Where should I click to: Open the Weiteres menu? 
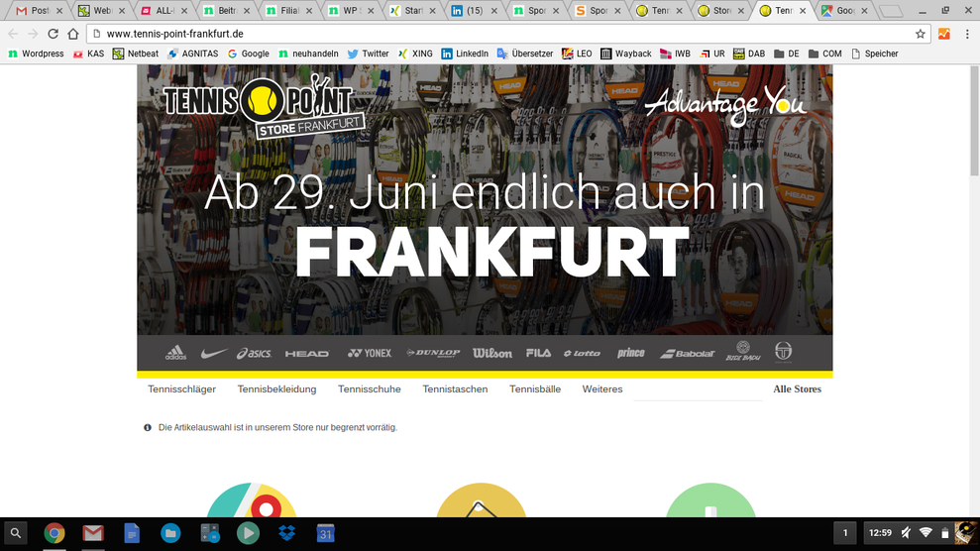pyautogui.click(x=602, y=389)
